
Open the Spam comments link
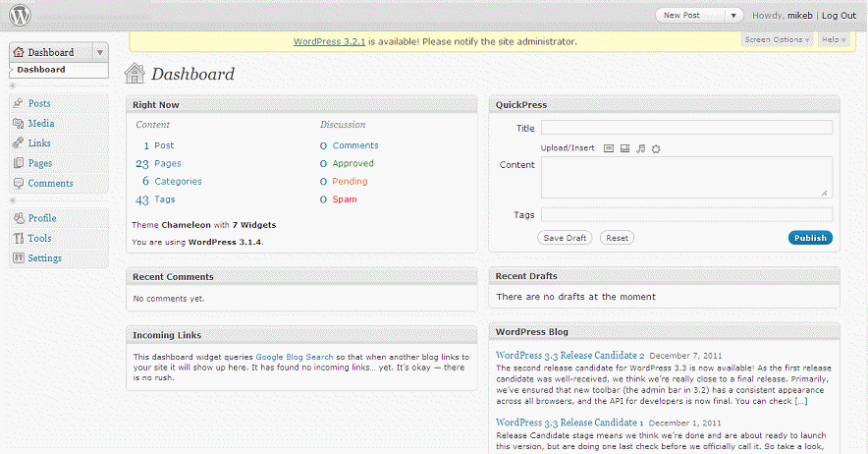[x=345, y=199]
